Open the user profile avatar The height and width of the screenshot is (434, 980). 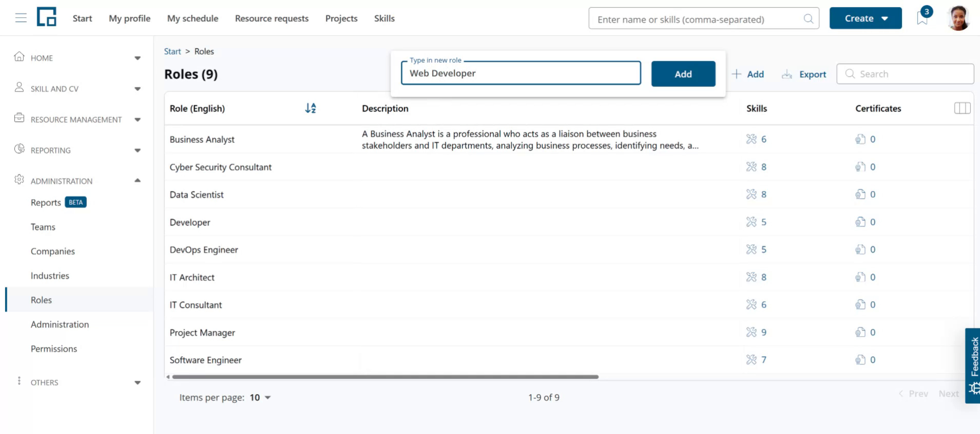point(958,18)
